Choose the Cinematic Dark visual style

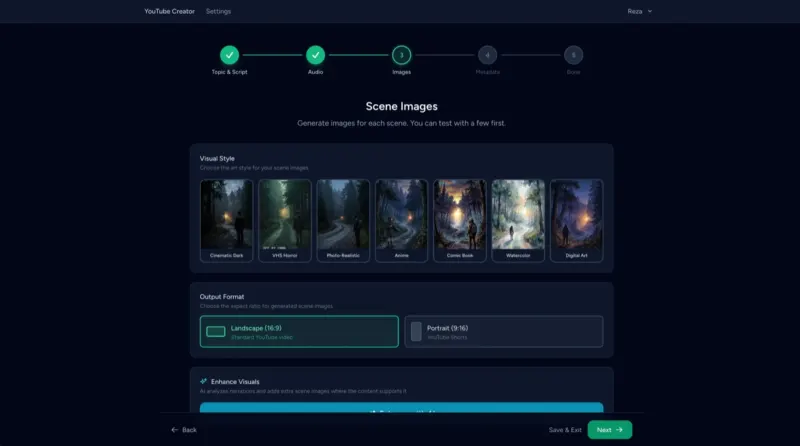227,220
